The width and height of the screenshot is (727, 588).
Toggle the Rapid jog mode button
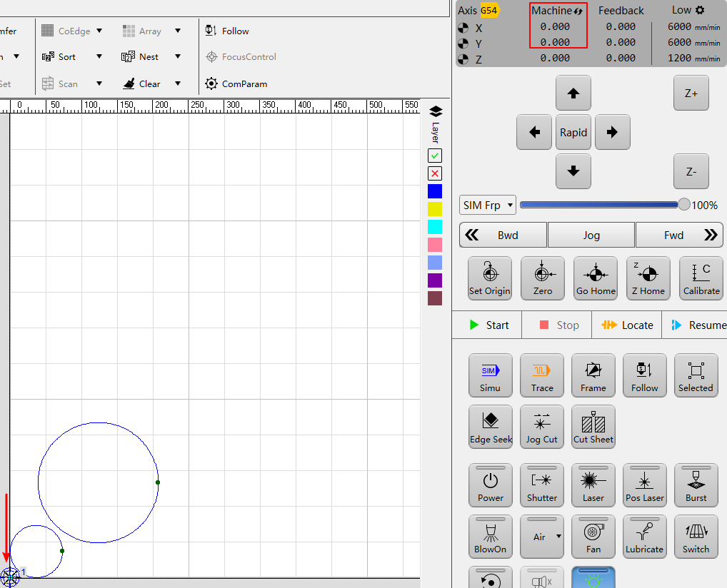click(573, 132)
